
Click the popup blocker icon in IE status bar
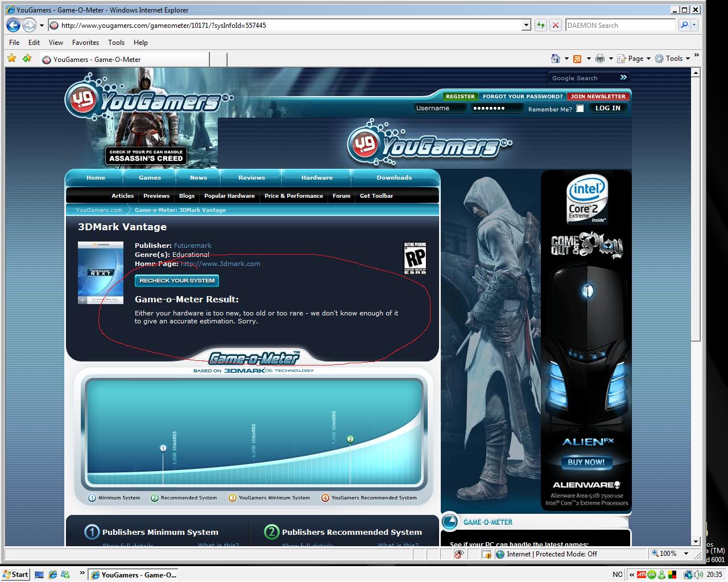click(459, 554)
